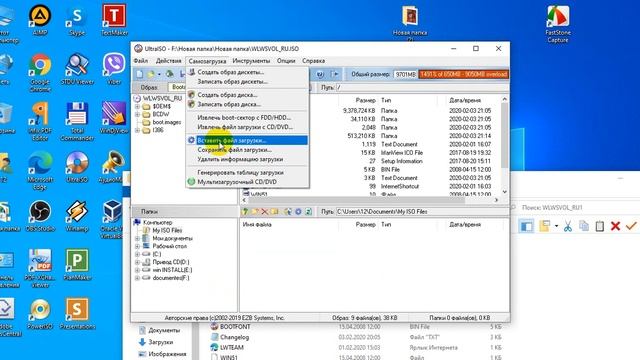
Task: Click the new folder icon in the local toolbar
Action: (255, 211)
